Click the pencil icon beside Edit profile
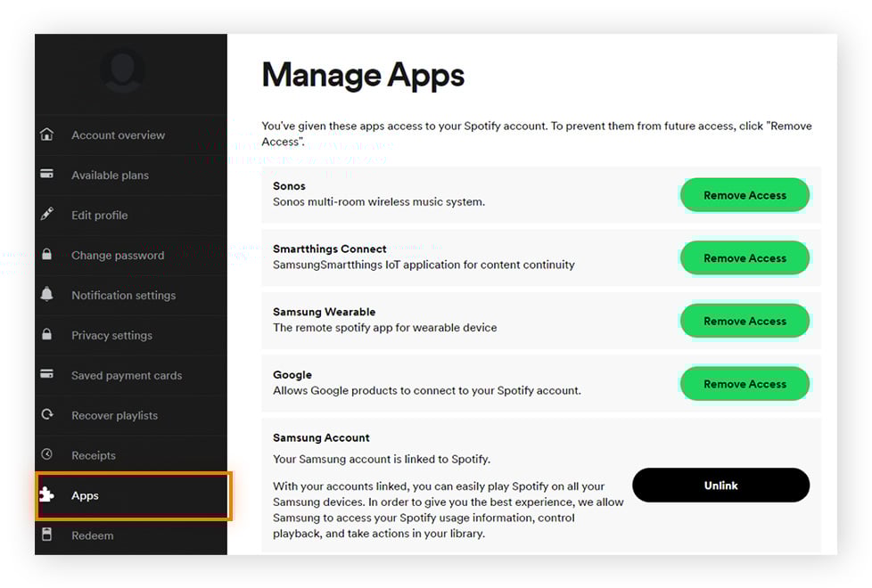The image size is (872, 588). pos(46,214)
